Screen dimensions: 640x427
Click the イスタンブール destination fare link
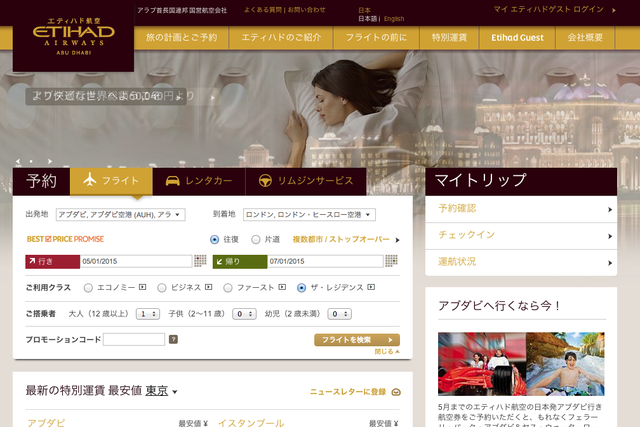[251, 423]
